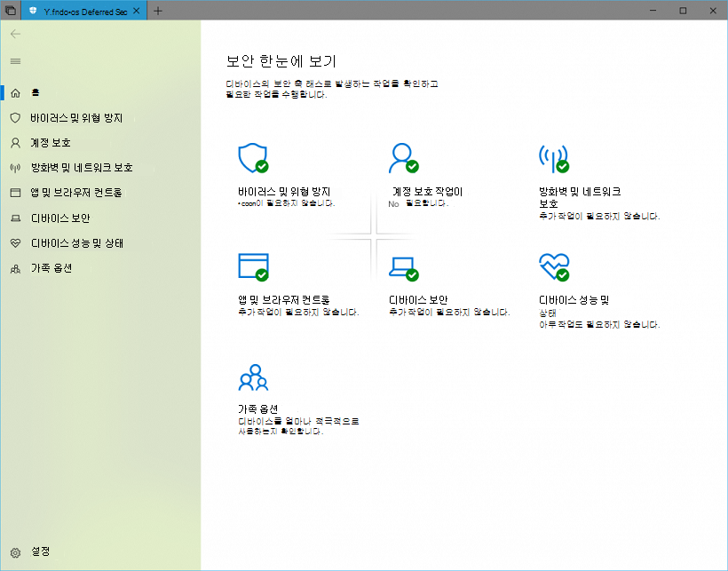Click the family options people tile icon

coord(252,377)
